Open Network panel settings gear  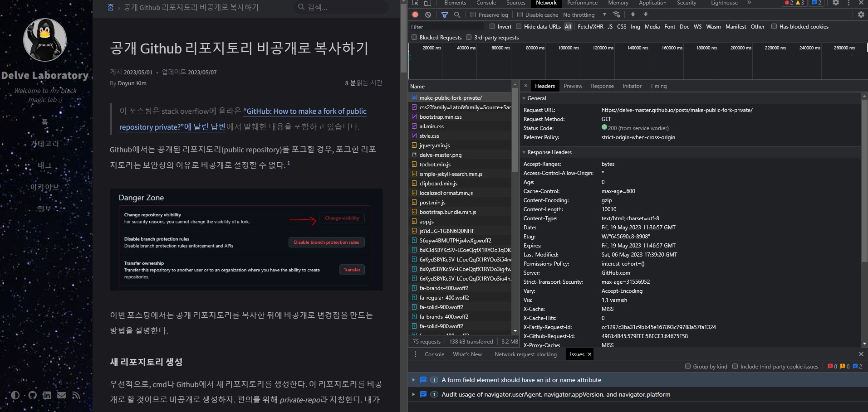point(861,15)
